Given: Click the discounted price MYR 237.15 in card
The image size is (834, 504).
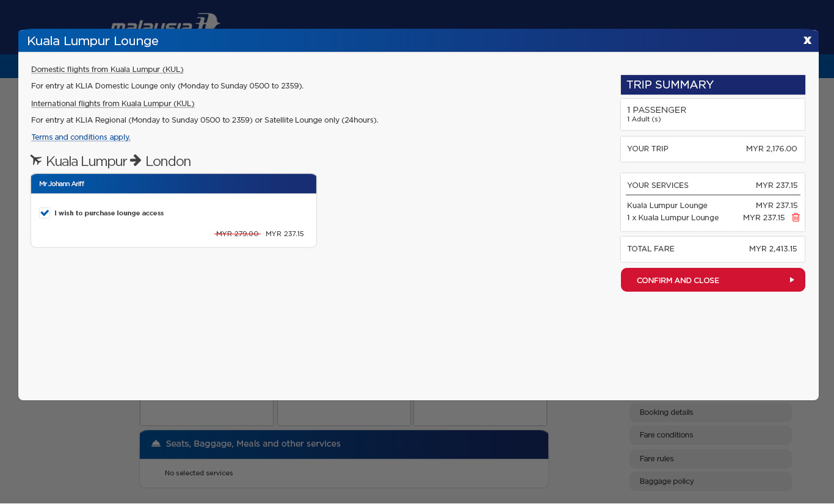Looking at the screenshot, I should tap(285, 234).
